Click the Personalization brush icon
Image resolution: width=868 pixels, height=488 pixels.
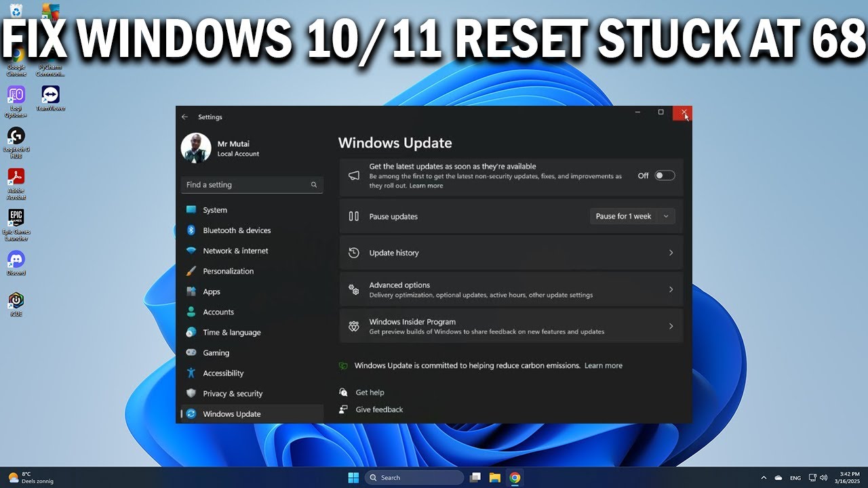click(x=191, y=271)
